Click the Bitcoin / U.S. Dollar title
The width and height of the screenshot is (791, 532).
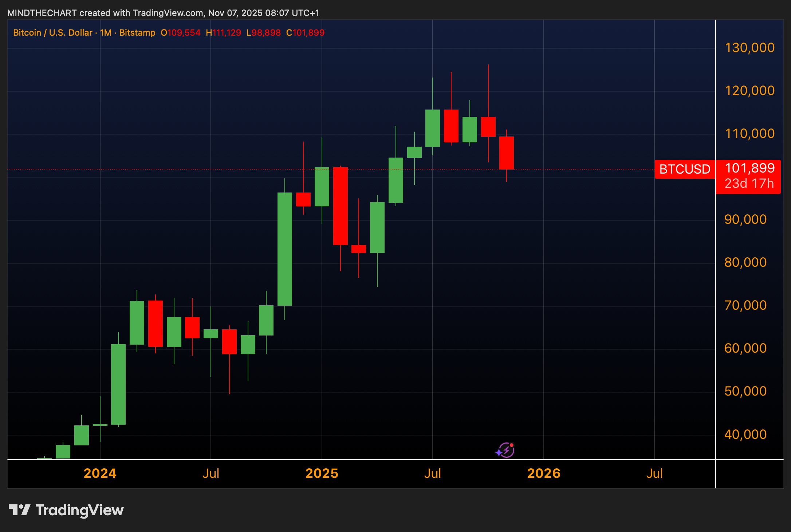coord(52,33)
